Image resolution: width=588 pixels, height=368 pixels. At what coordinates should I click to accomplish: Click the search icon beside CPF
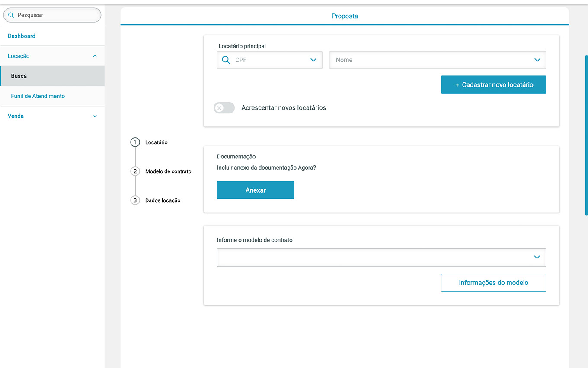(226, 60)
